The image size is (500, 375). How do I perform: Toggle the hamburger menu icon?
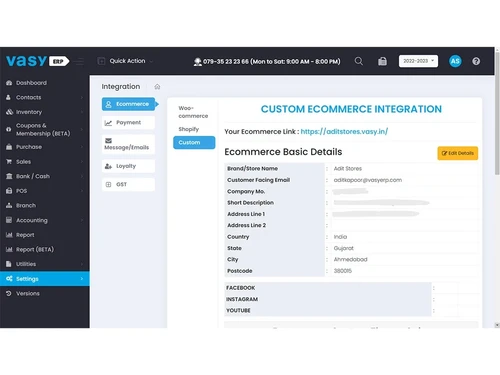coord(80,61)
